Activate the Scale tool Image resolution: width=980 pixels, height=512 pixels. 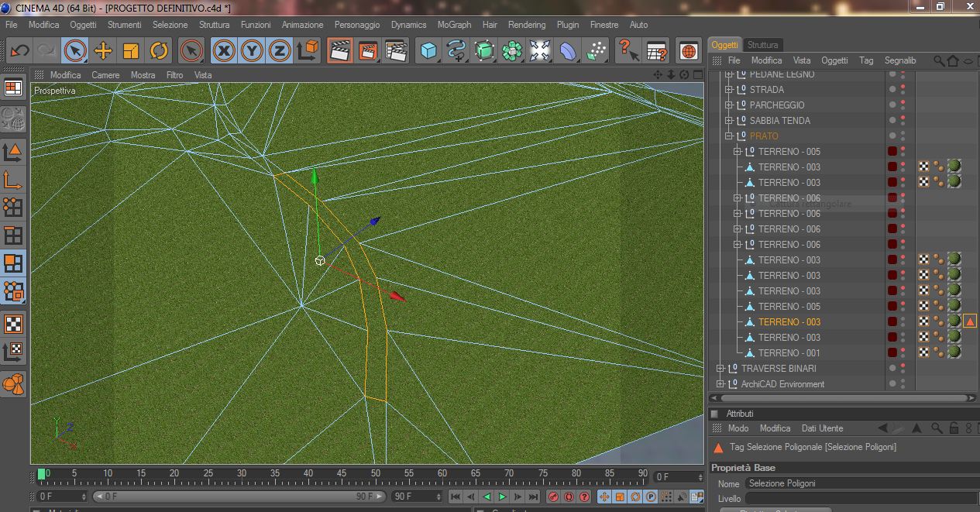(x=131, y=51)
